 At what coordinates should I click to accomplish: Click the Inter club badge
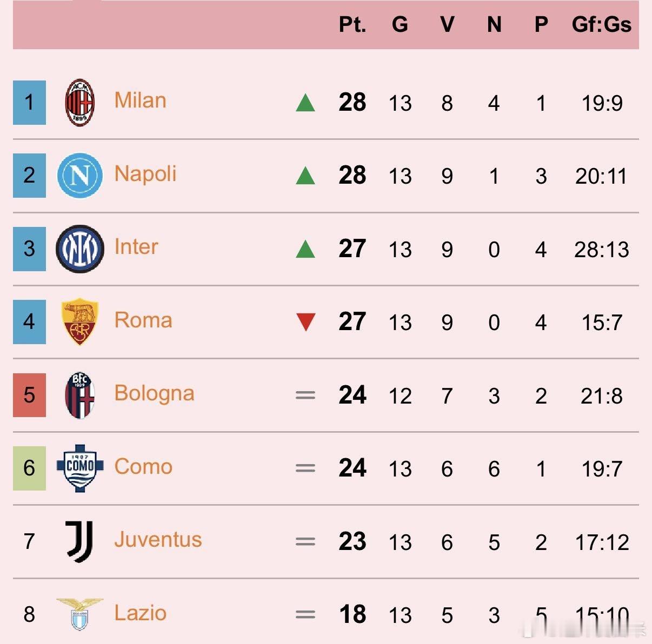tap(80, 249)
